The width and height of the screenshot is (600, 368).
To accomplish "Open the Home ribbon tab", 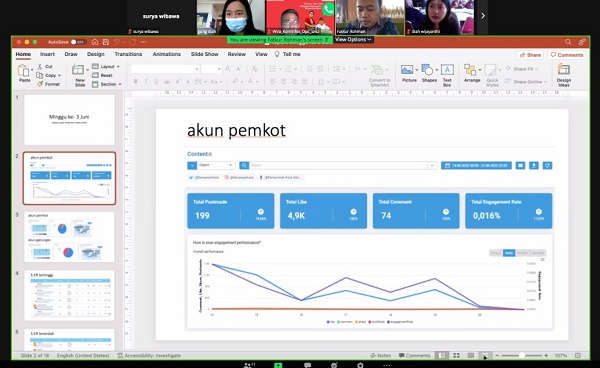I will [23, 54].
